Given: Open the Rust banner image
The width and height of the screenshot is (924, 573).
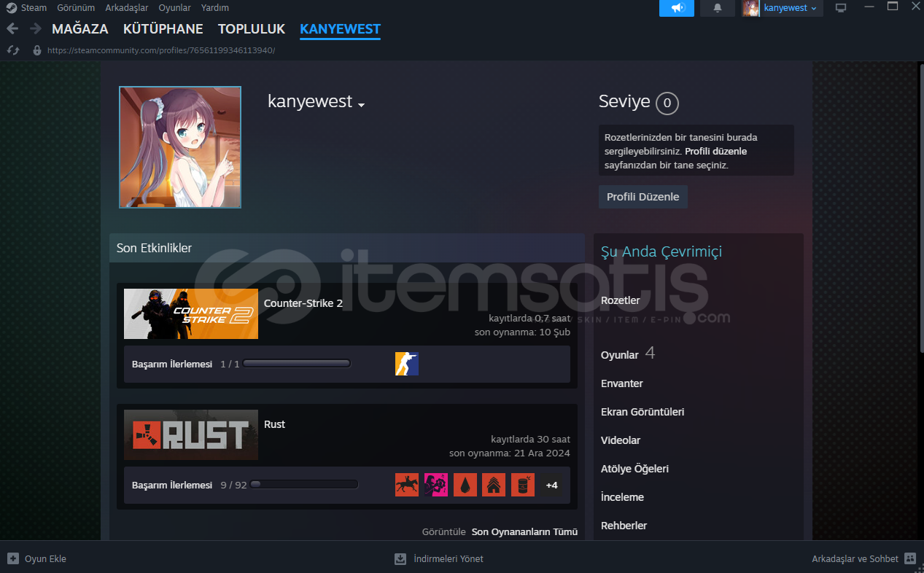Looking at the screenshot, I should click(x=191, y=434).
